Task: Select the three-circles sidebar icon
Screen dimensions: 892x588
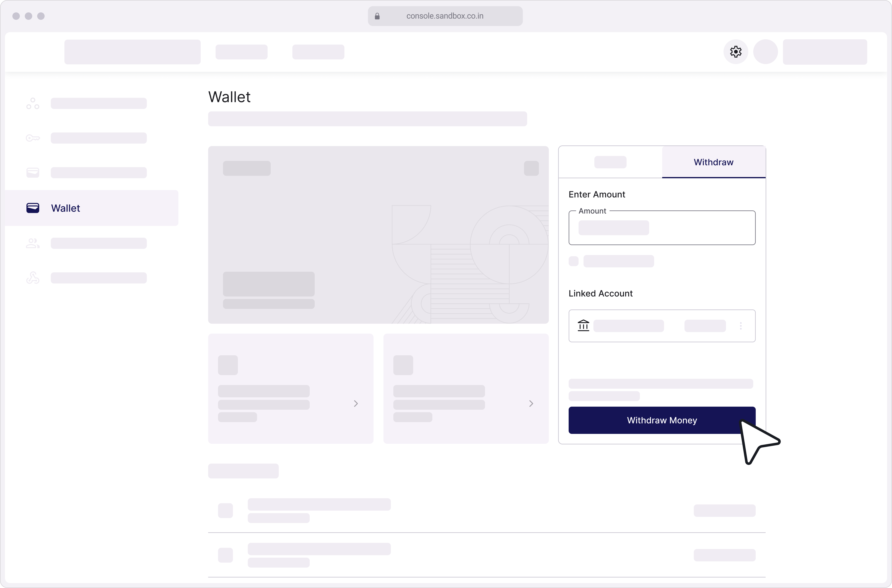Action: coord(33,104)
